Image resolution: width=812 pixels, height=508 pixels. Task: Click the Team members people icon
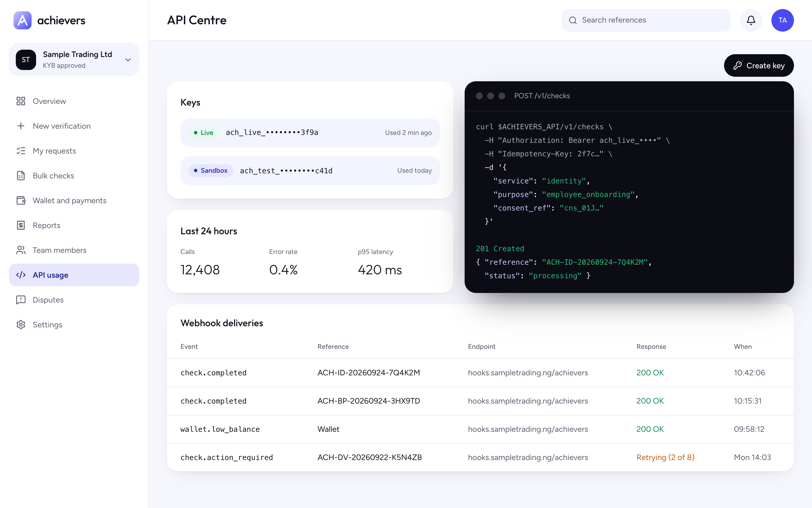click(21, 250)
